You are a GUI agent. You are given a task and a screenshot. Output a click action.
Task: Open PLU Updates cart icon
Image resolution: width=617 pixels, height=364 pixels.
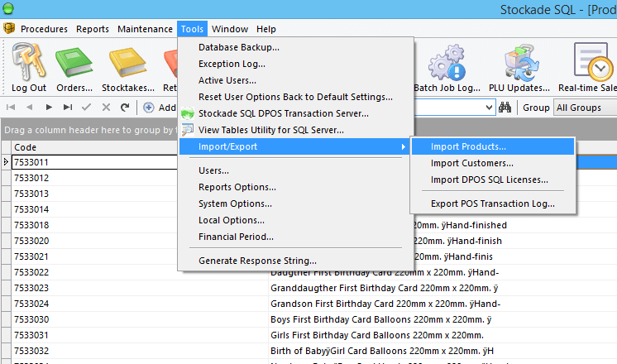(x=521, y=62)
